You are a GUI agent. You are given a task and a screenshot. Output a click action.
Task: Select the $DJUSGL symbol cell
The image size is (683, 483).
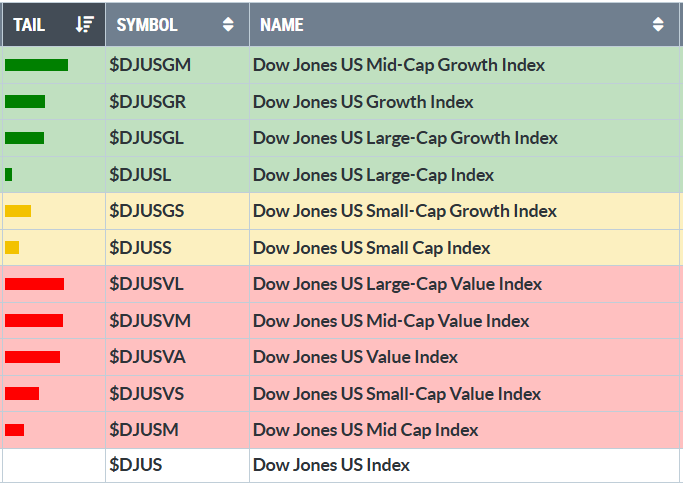click(x=146, y=138)
